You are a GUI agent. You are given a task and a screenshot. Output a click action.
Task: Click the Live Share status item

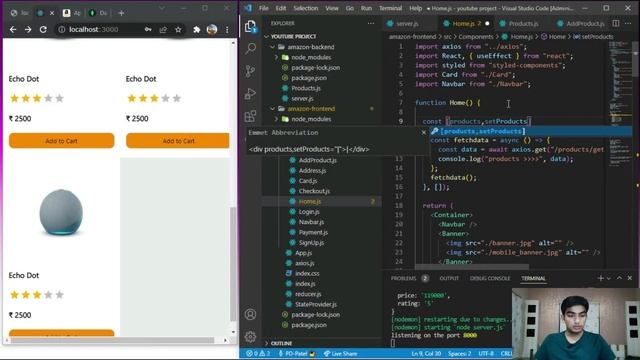coord(340,353)
